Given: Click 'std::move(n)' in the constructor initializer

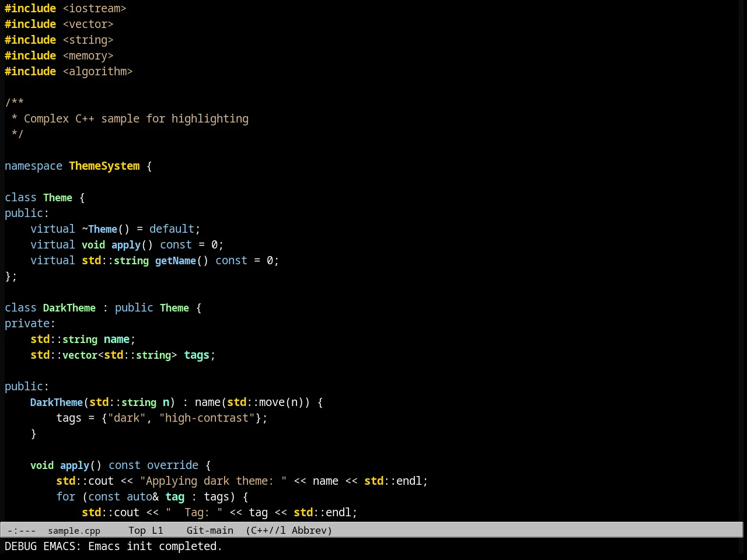Looking at the screenshot, I should (265, 402).
